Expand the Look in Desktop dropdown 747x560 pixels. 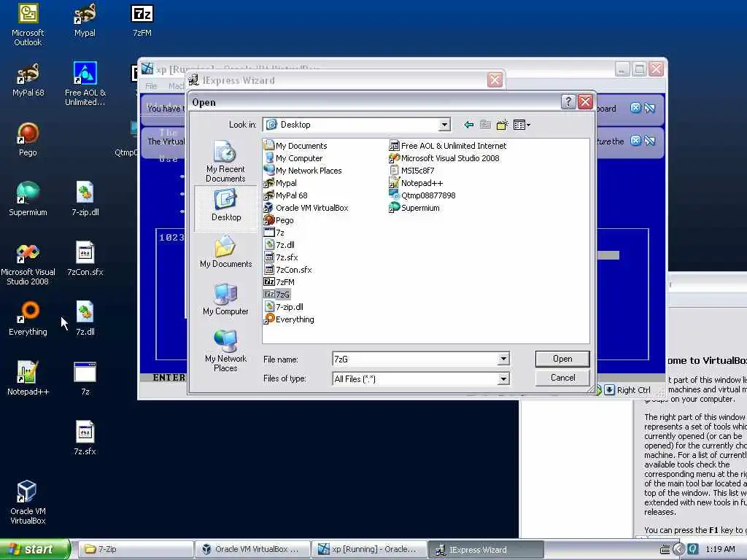(444, 125)
